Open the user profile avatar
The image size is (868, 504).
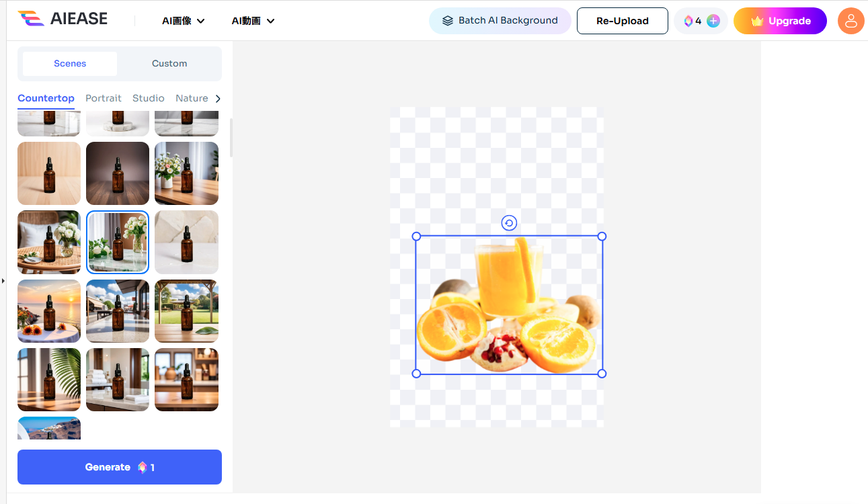click(x=851, y=21)
